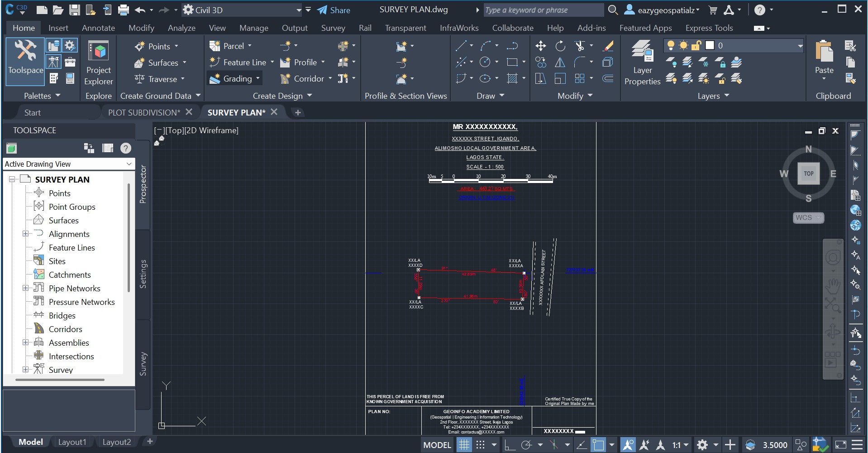This screenshot has width=868, height=453.
Task: Open the Annotate ribbon tab
Action: pos(98,28)
